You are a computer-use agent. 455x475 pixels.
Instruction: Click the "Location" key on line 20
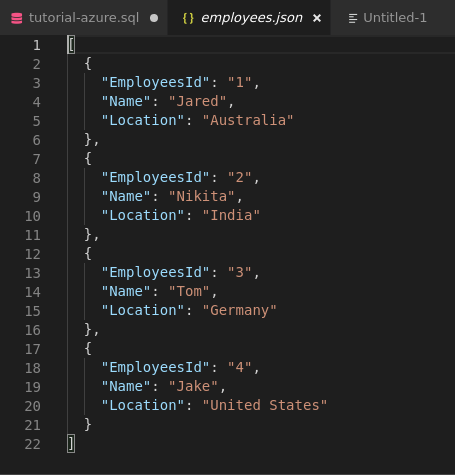[x=143, y=405]
